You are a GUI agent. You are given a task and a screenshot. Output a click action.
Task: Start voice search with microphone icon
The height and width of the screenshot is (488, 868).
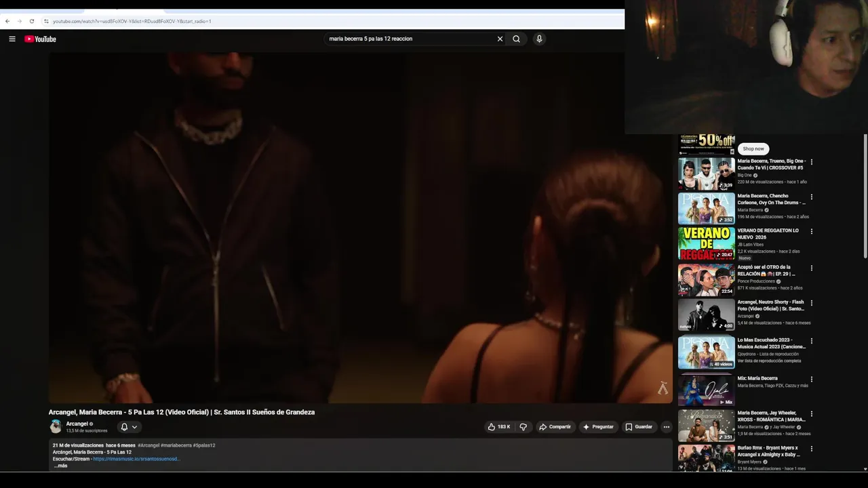539,39
